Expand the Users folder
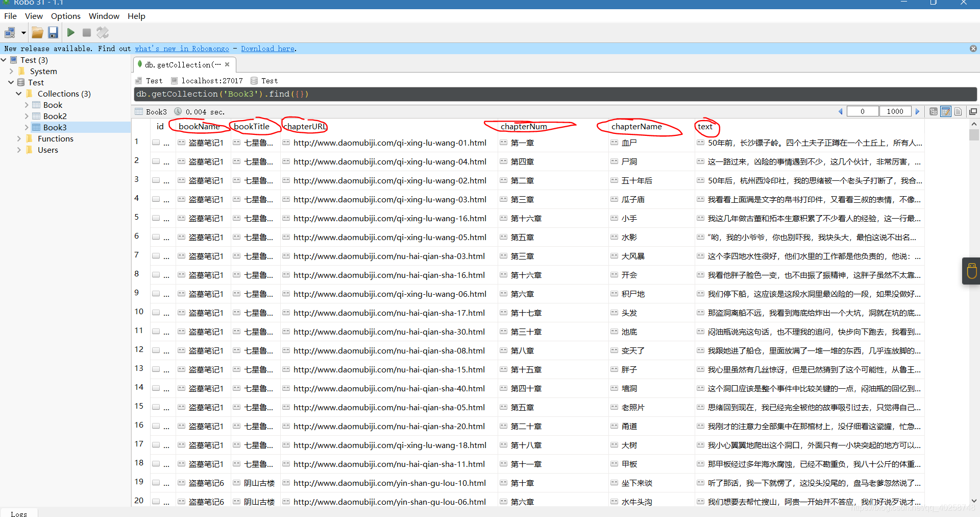Screen dimensions: 980x517 tap(19, 150)
